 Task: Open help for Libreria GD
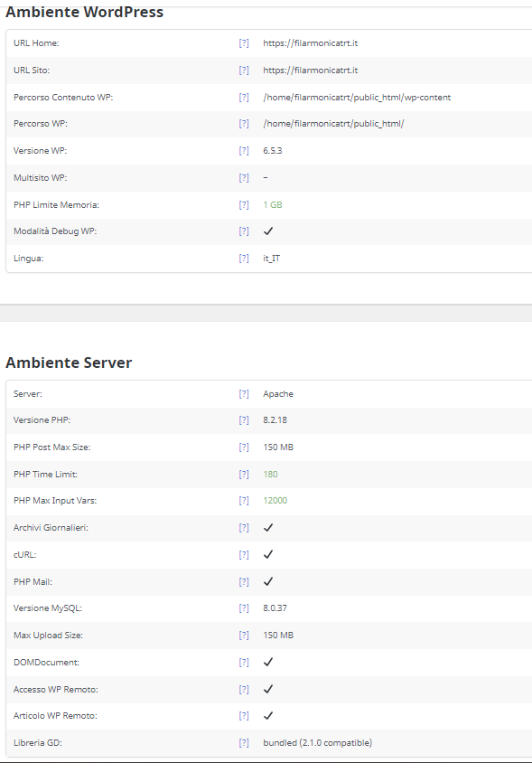(244, 742)
